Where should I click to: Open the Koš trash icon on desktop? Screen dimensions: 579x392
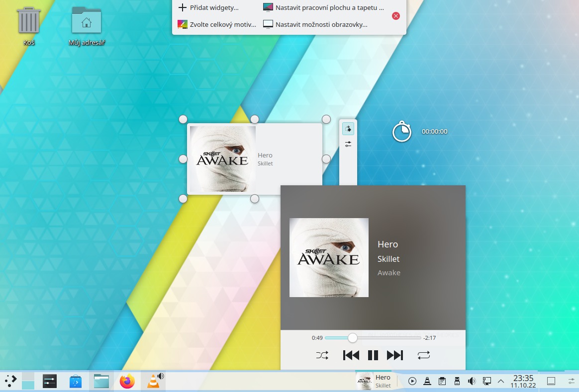(x=29, y=20)
